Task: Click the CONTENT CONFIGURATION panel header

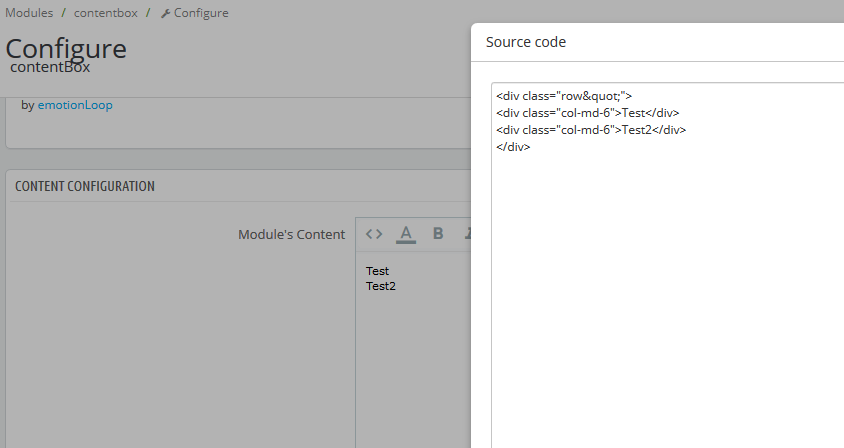Action: (85, 186)
